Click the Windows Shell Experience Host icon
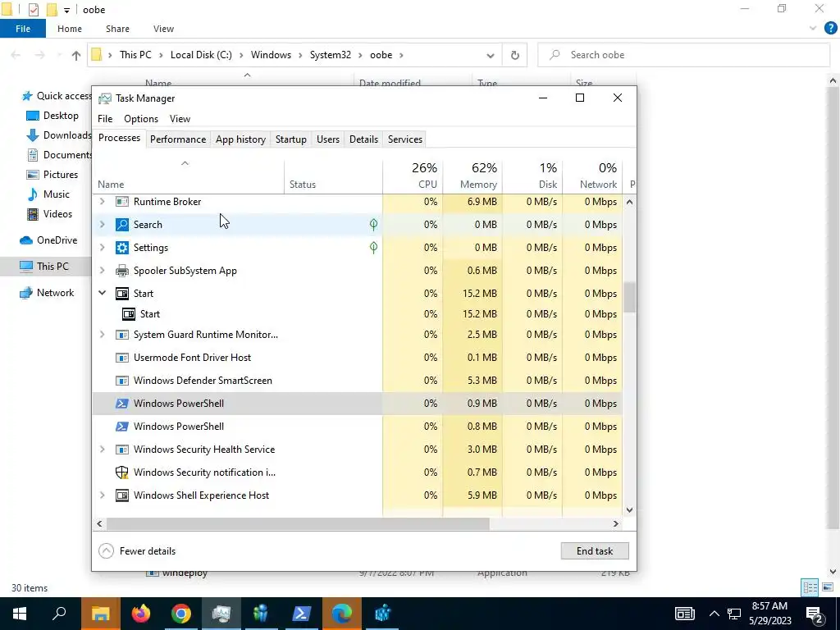This screenshot has height=630, width=840. pos(122,495)
